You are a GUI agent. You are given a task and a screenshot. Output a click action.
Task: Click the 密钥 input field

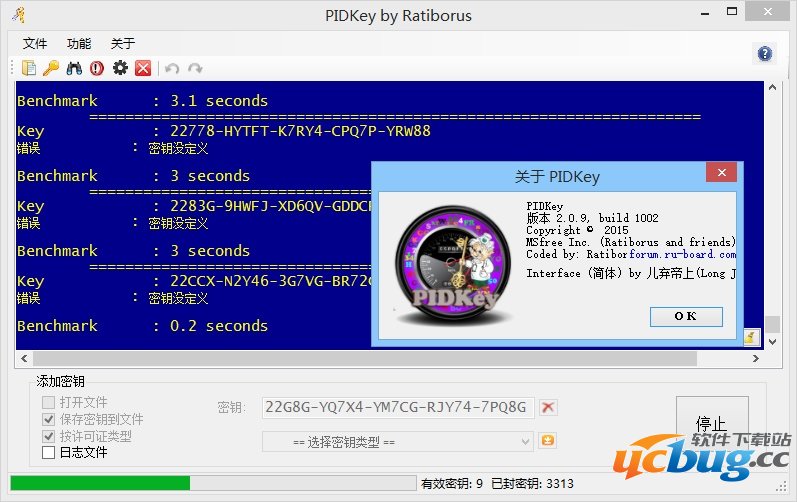(x=397, y=407)
